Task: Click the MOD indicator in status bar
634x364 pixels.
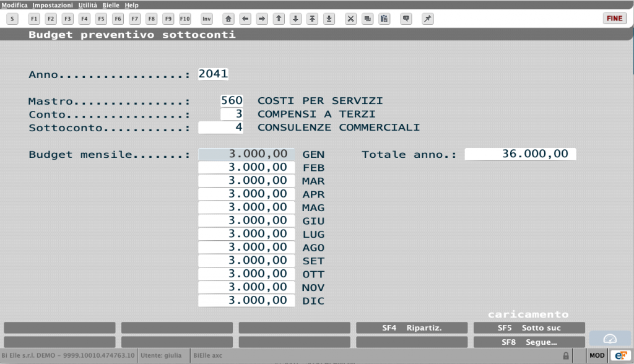Action: tap(597, 355)
